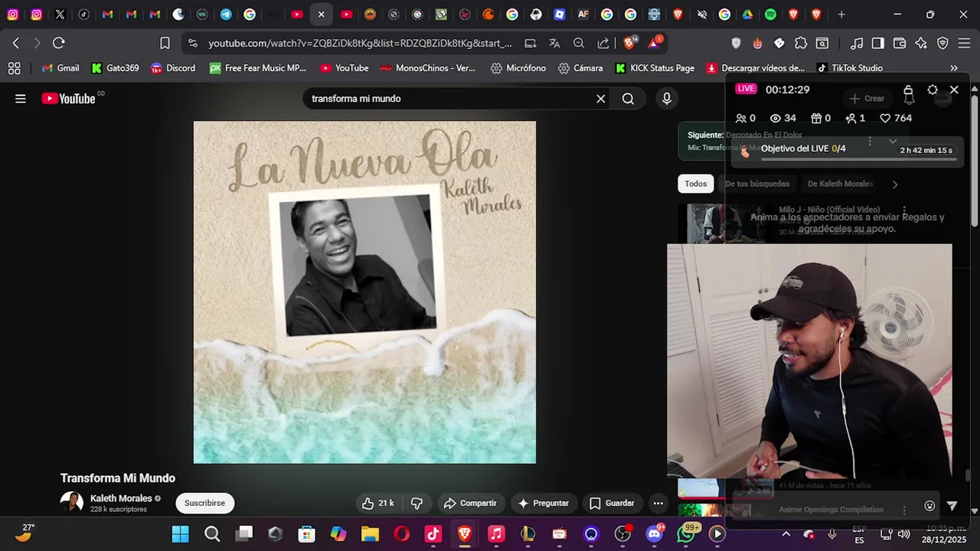Open Windows Start button on taskbar
The width and height of the screenshot is (980, 551).
pyautogui.click(x=180, y=534)
